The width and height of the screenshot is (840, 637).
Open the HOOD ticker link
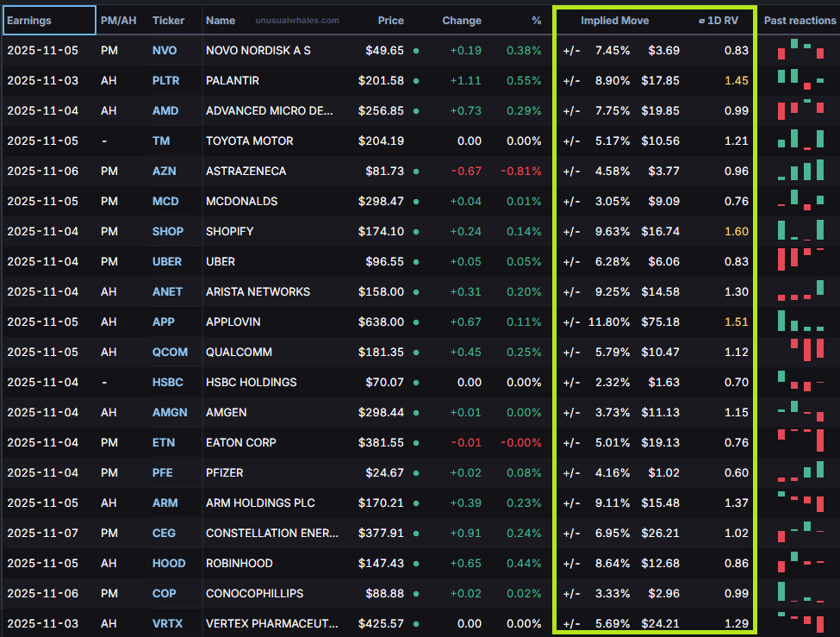click(169, 563)
